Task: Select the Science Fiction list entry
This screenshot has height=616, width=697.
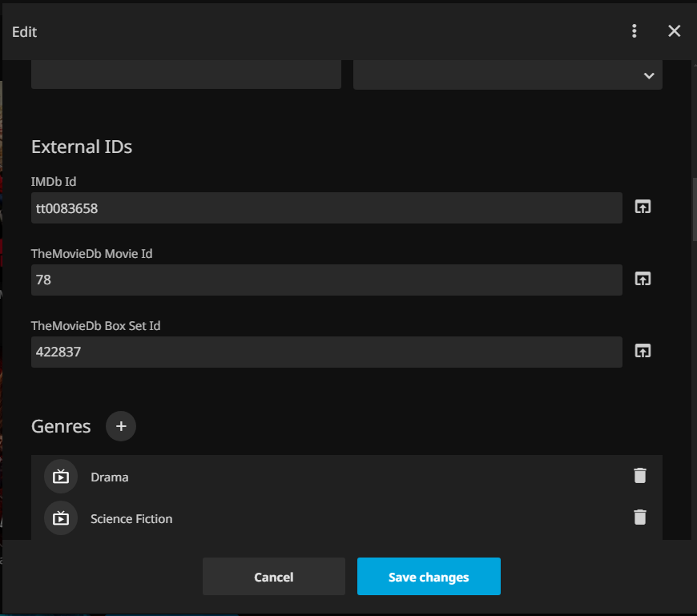Action: click(x=320, y=519)
